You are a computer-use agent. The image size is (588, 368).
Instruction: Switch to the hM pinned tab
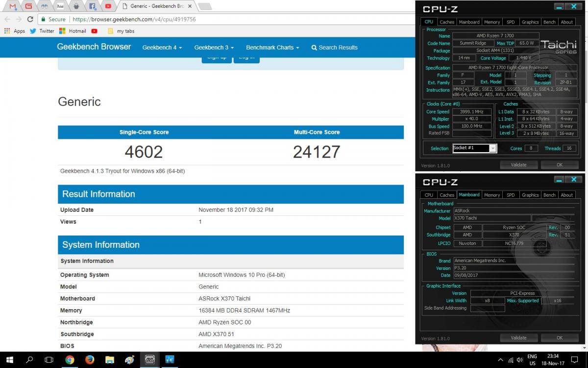pyautogui.click(x=60, y=6)
